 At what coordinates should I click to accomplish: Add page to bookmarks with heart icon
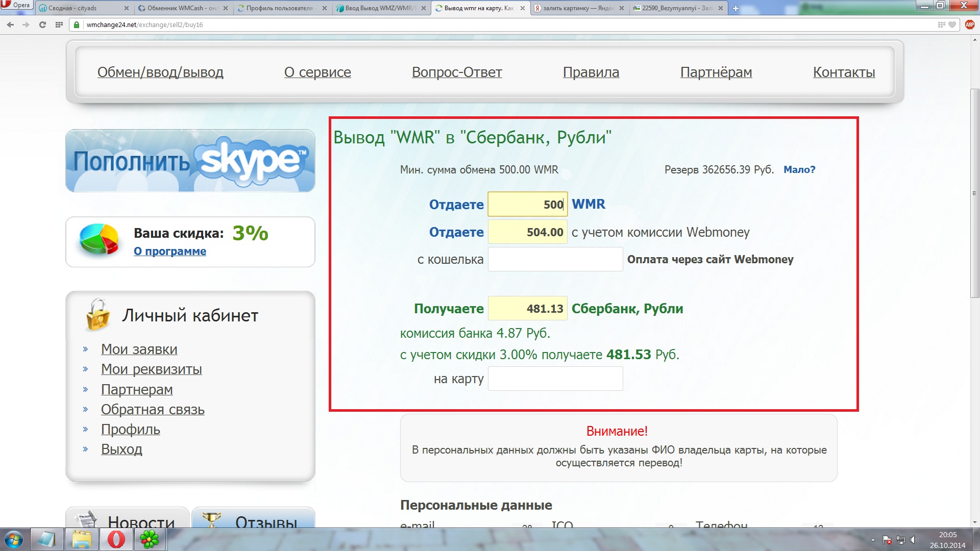pyautogui.click(x=952, y=24)
